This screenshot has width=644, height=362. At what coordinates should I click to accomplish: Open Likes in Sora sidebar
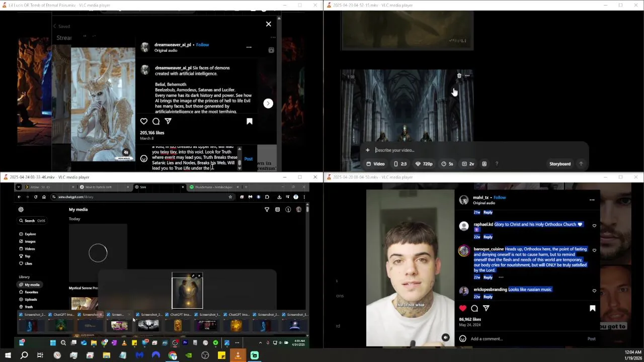26,263
